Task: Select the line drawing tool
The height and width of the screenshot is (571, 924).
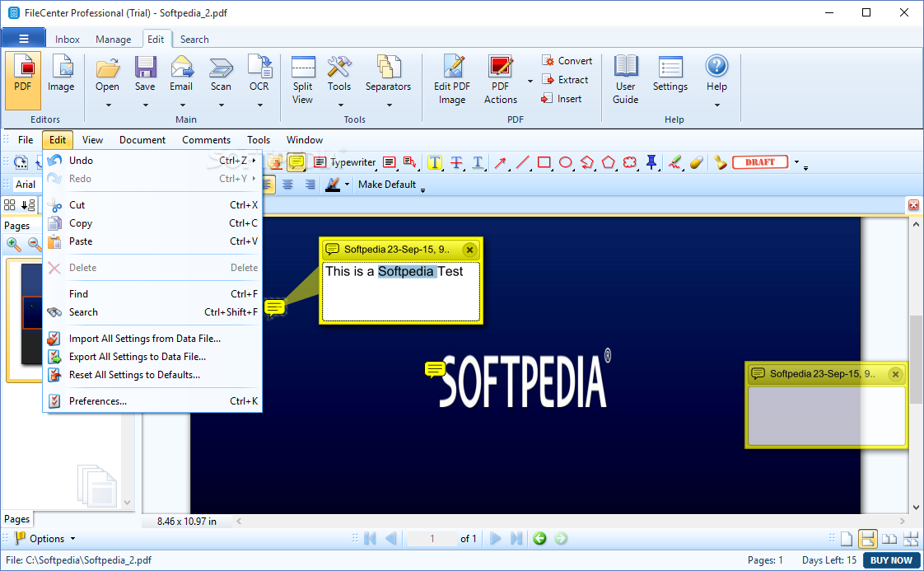Action: (x=522, y=162)
